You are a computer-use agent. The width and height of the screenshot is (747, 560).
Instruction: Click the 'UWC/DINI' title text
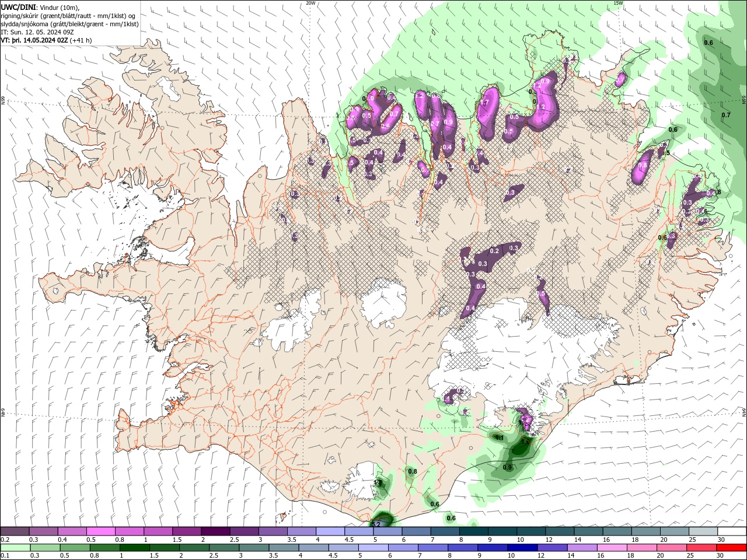[x=18, y=7]
